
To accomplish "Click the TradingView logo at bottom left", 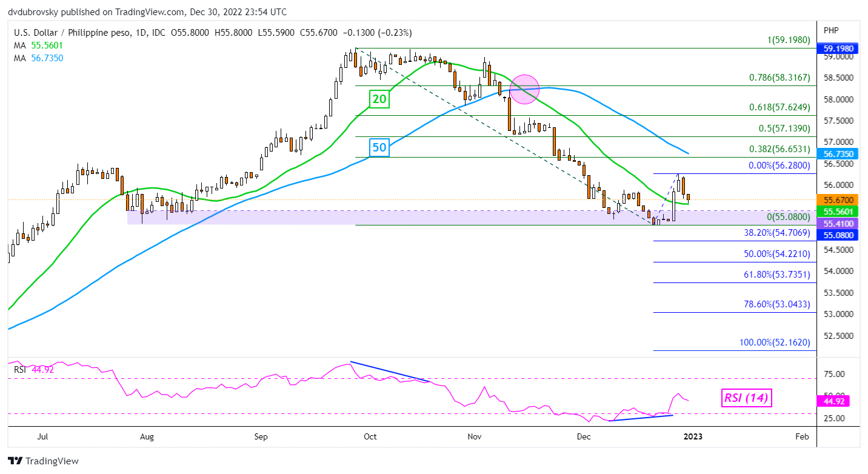I will (x=43, y=460).
